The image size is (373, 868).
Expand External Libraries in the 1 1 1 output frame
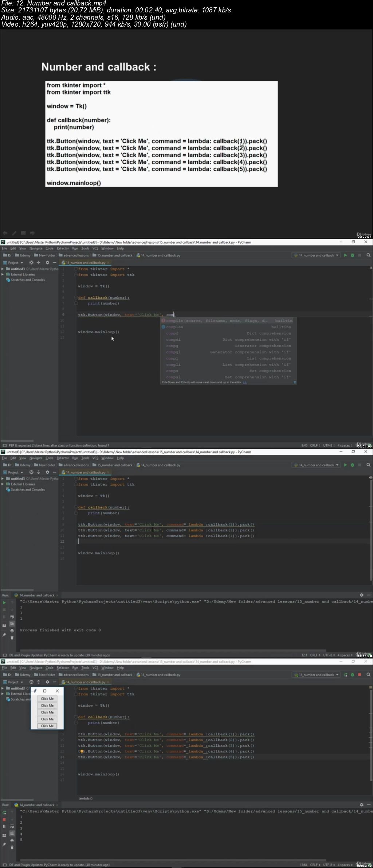[3, 484]
